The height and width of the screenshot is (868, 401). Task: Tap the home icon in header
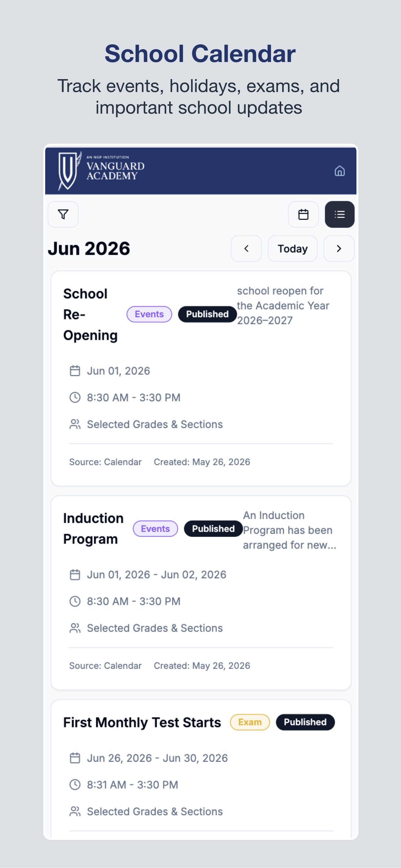(x=339, y=171)
